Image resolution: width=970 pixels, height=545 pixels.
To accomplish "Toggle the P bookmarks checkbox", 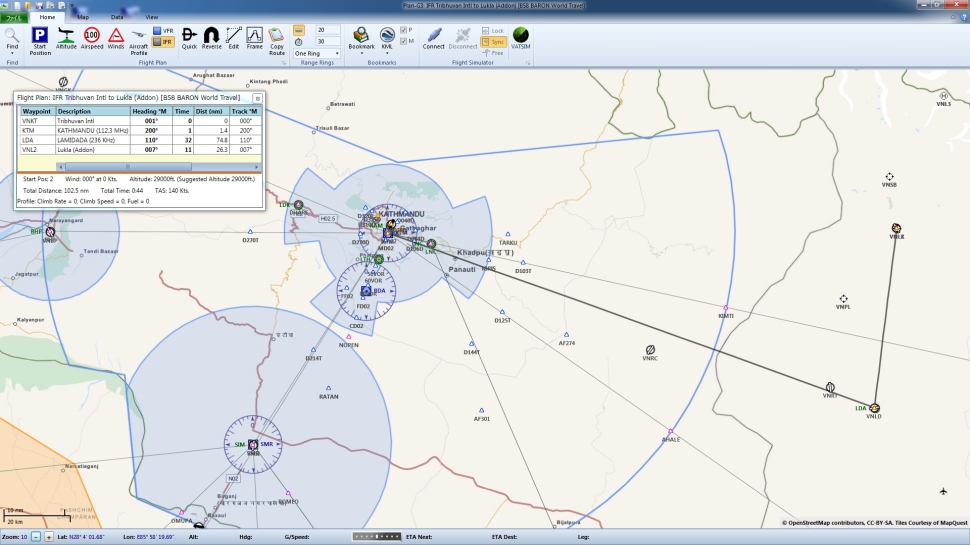I will point(405,30).
